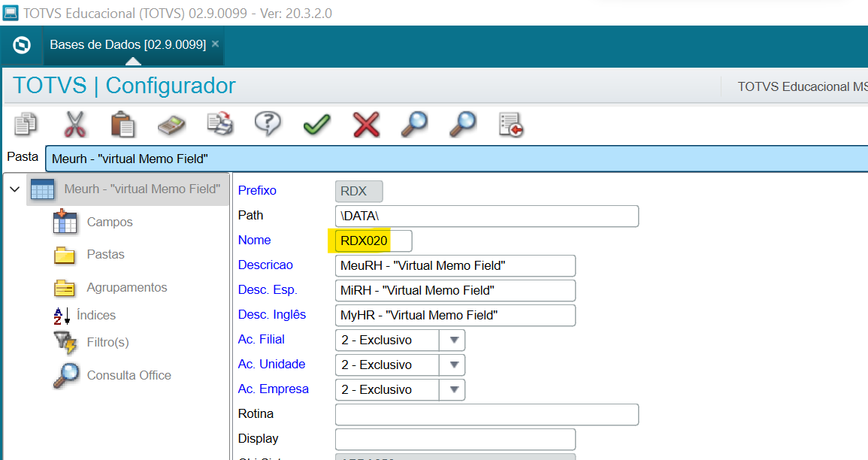The image size is (868, 460).
Task: Click the Ac. Unidade label
Action: (271, 365)
